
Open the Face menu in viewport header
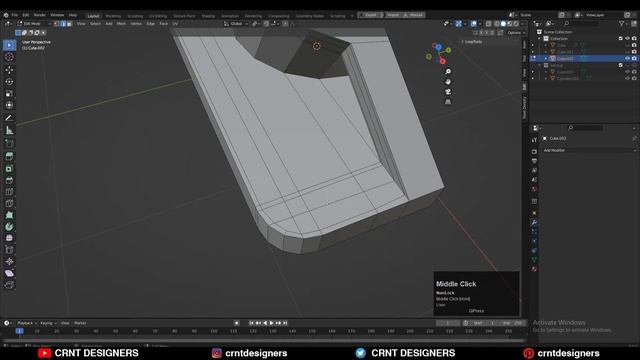pyautogui.click(x=164, y=24)
